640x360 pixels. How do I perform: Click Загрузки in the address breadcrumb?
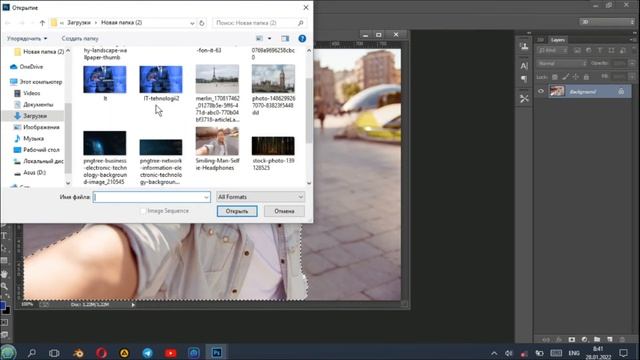coord(79,23)
